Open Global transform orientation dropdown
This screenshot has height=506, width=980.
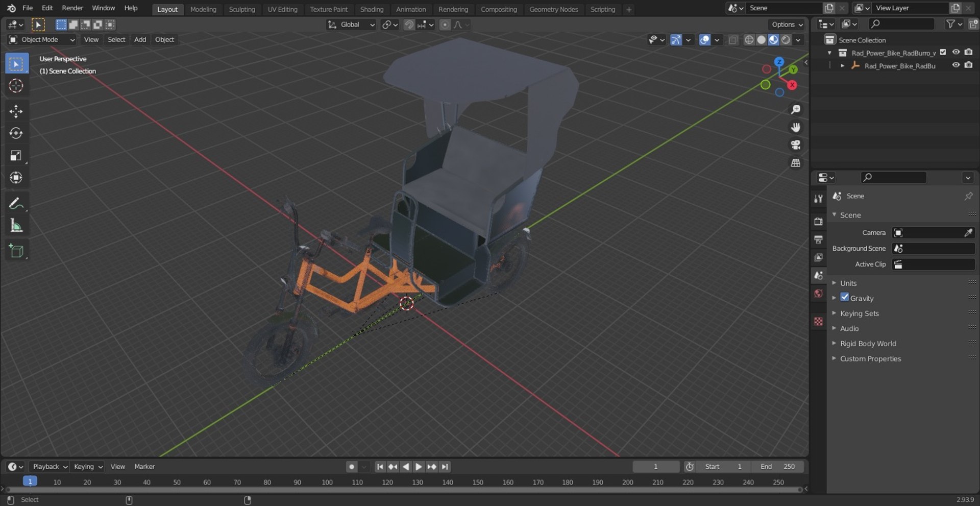coord(351,25)
